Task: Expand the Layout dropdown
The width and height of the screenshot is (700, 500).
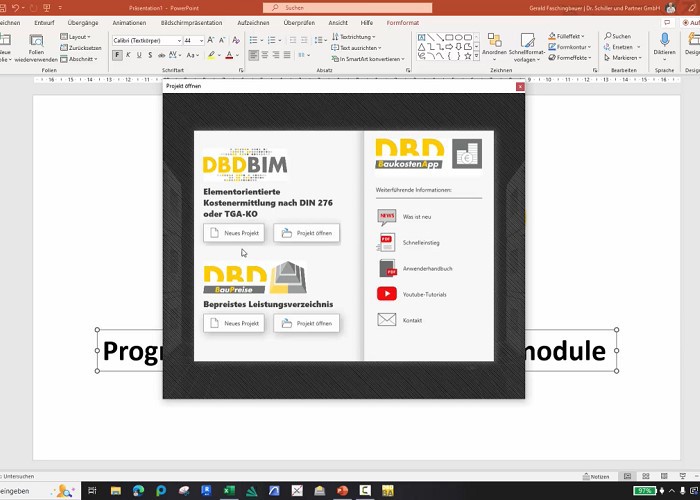Action: point(76,37)
